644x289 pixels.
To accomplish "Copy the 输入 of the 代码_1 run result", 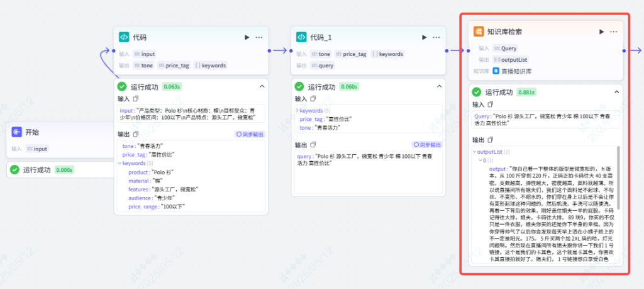I will [313, 99].
